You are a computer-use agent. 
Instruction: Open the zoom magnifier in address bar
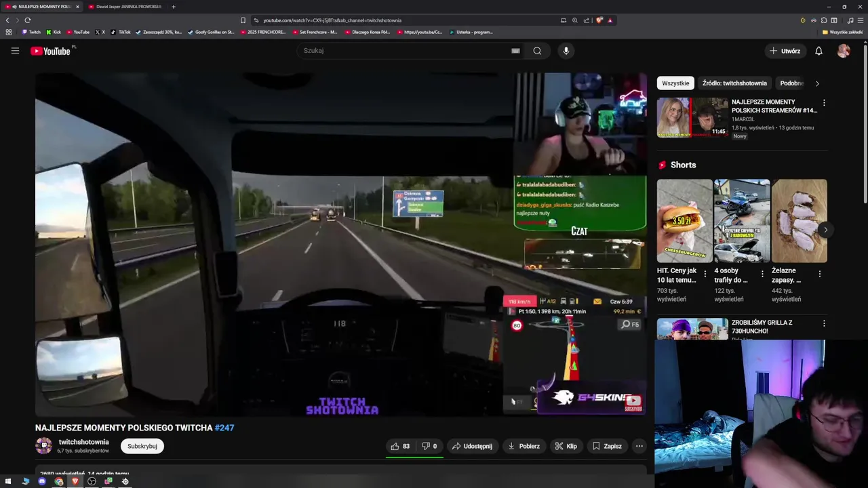point(575,20)
